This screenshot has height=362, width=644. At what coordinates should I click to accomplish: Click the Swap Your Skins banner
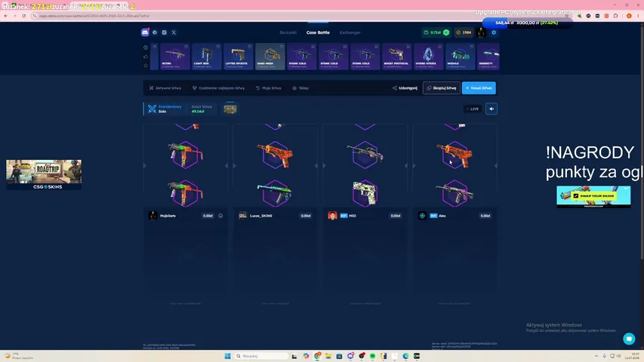click(593, 196)
